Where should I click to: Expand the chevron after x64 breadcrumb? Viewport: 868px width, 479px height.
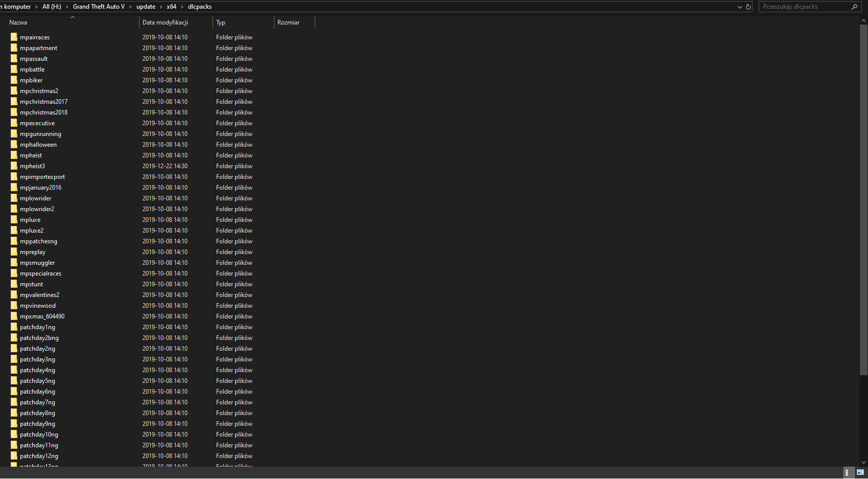tap(182, 7)
